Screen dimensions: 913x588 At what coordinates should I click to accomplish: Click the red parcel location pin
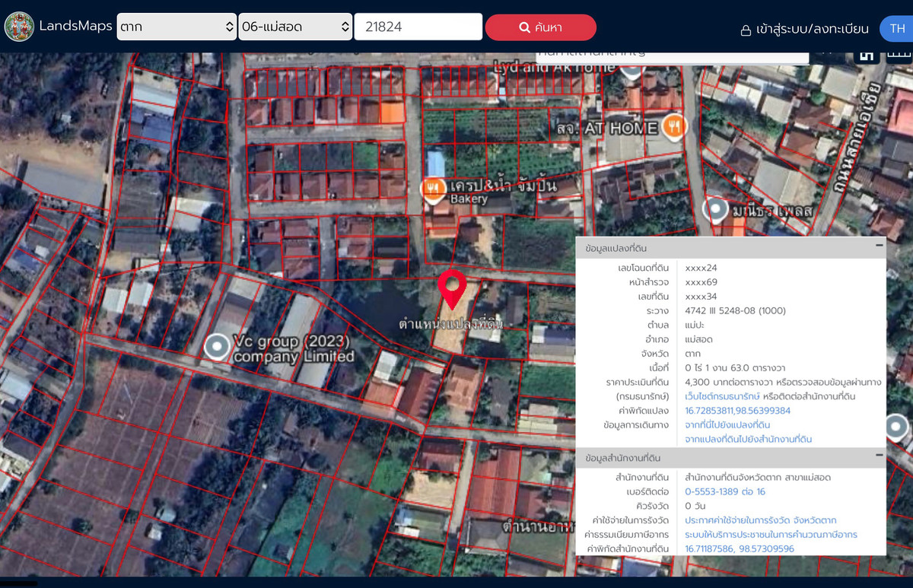click(x=452, y=288)
